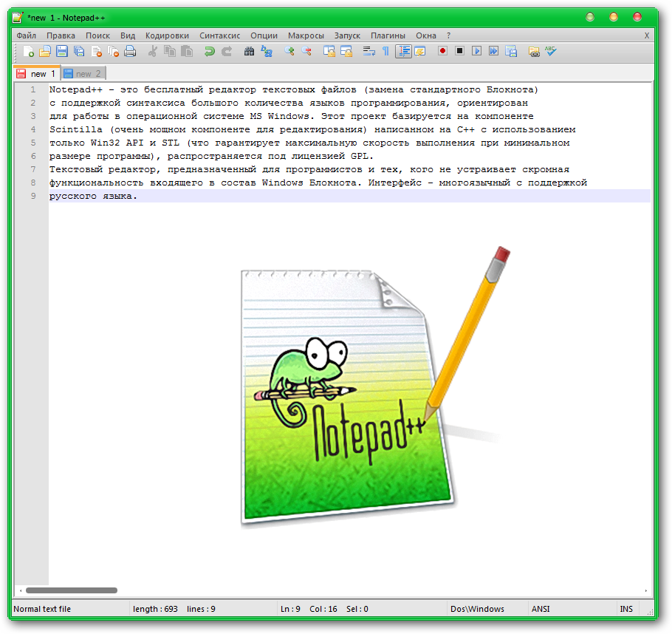The image size is (672, 634).
Task: Toggle the INS insert mode indicator
Action: click(626, 609)
